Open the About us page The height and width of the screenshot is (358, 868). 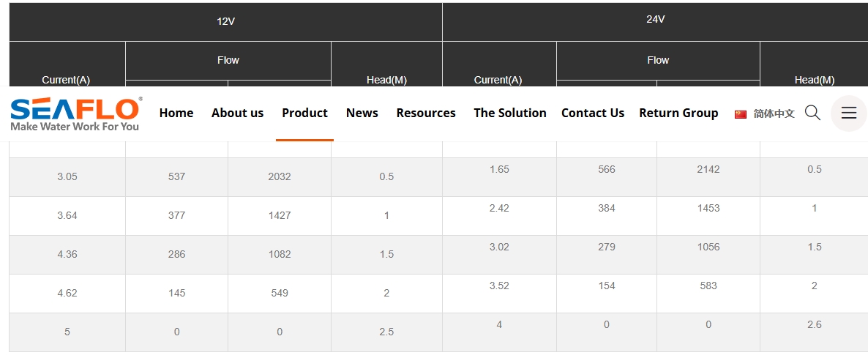click(237, 113)
